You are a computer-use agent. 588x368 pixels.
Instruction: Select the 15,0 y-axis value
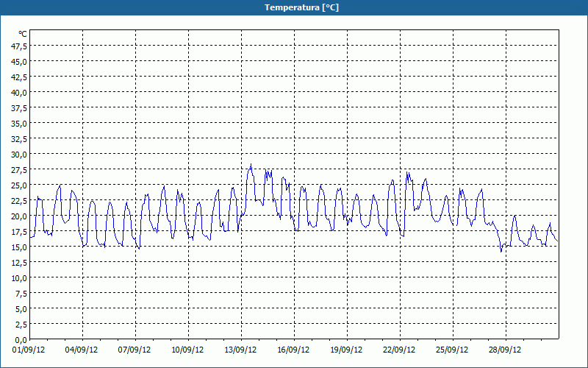pyautogui.click(x=20, y=247)
